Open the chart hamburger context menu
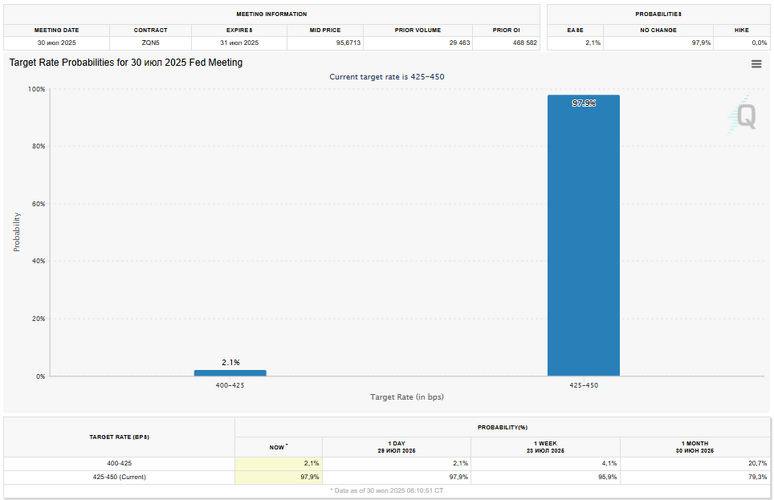The image size is (774, 500). pos(756,64)
